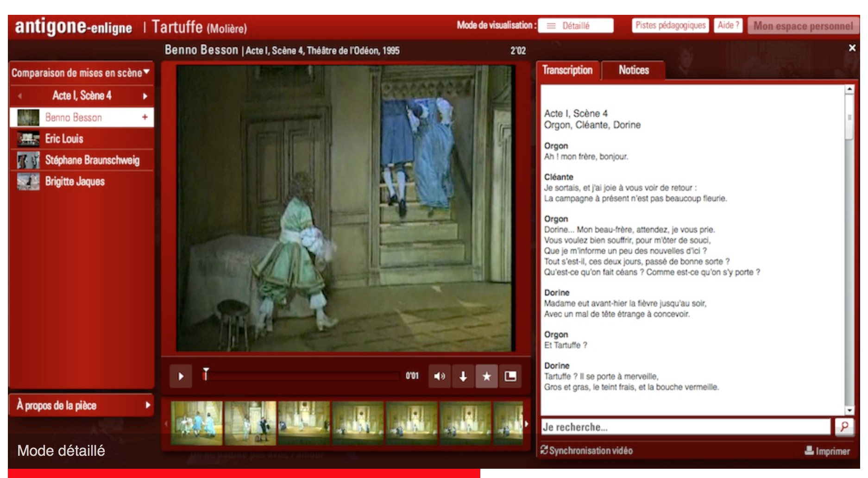Switch to the Notices tab
The width and height of the screenshot is (868, 478).
point(634,70)
